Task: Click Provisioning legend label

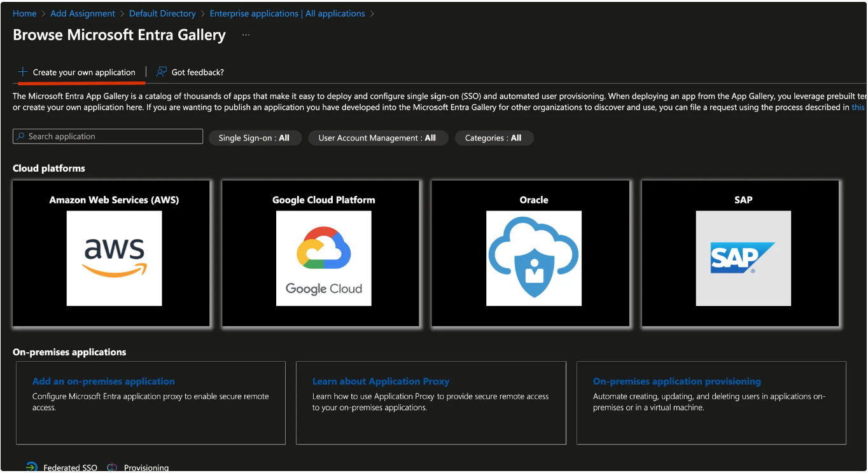Action: (146, 468)
